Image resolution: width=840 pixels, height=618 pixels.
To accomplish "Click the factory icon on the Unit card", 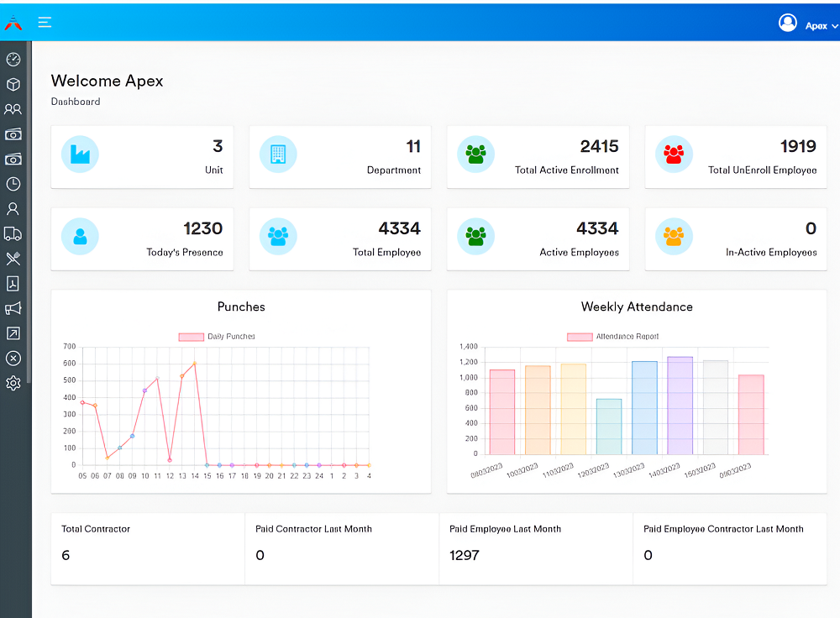I will 80,154.
